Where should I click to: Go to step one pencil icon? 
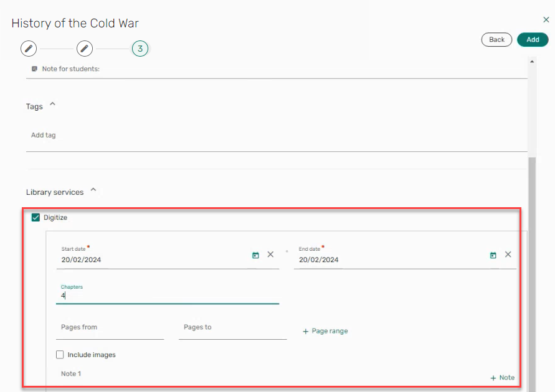click(x=29, y=49)
